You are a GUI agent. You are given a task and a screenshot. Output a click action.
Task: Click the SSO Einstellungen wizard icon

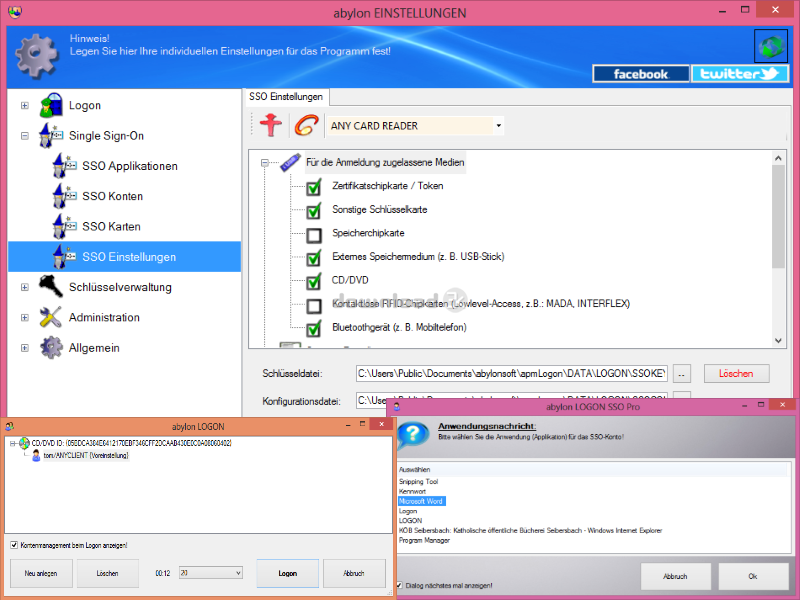[x=64, y=257]
